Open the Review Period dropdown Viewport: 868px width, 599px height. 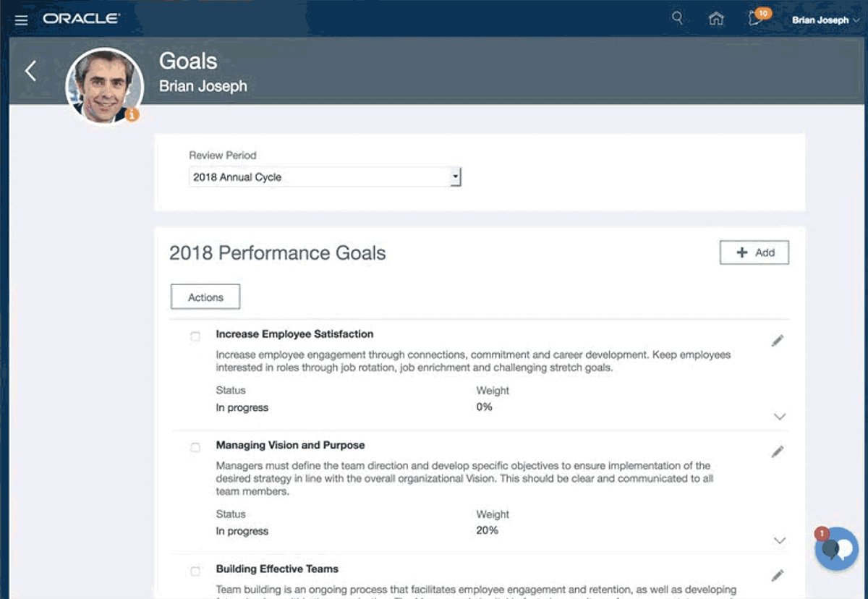click(325, 177)
